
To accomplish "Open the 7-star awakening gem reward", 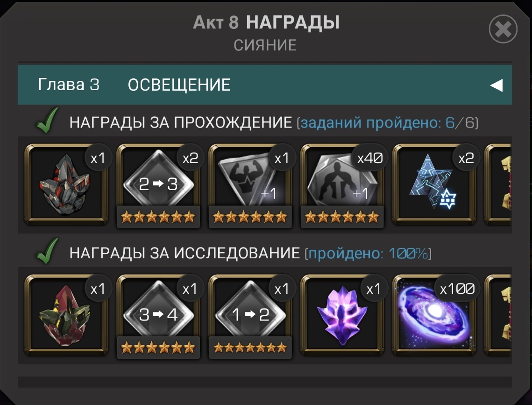I will pyautogui.click(x=250, y=185).
